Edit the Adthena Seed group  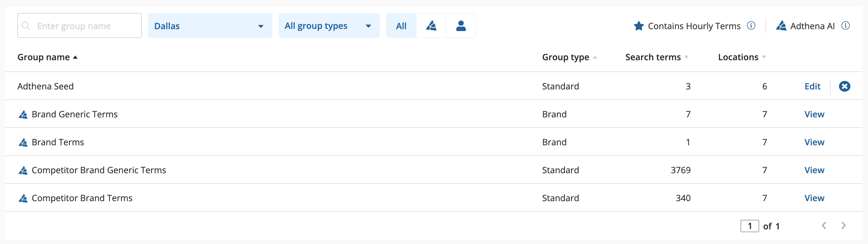coord(812,87)
